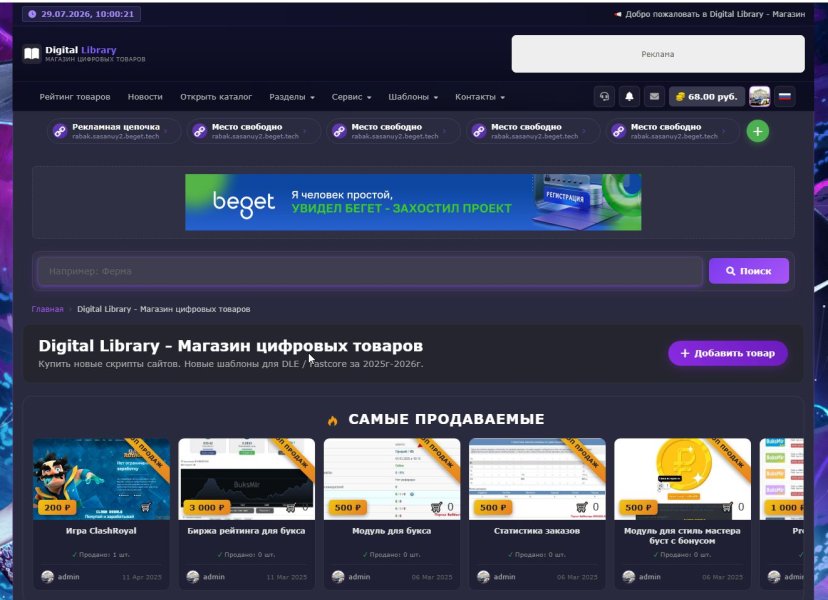Click chain icon of Рекламная цепочка

pos(60,132)
